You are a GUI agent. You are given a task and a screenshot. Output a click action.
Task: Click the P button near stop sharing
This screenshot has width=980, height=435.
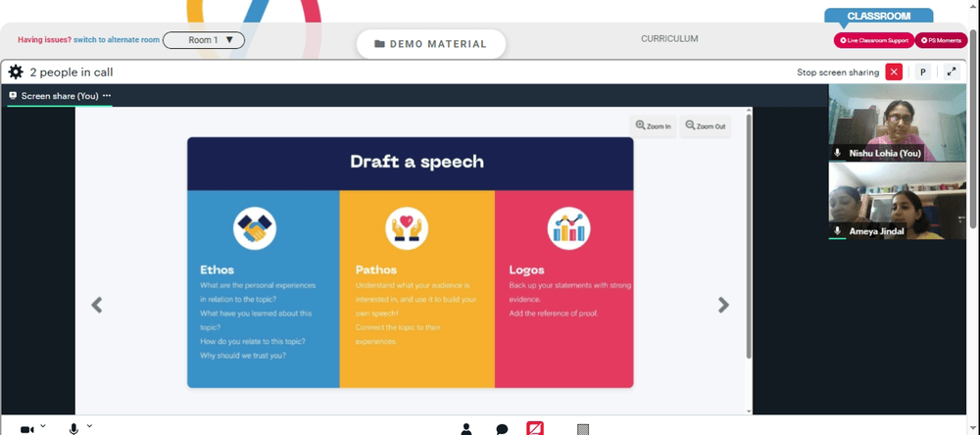coord(922,72)
